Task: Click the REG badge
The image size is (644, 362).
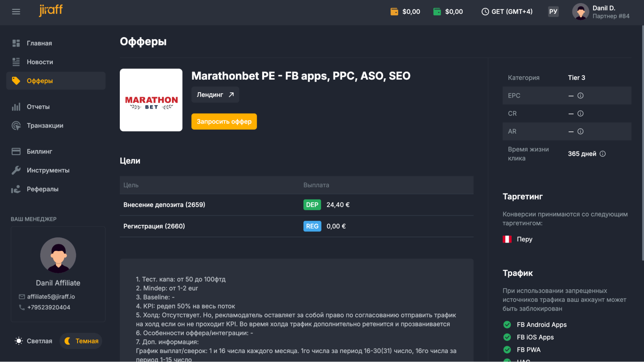Action: 312,226
